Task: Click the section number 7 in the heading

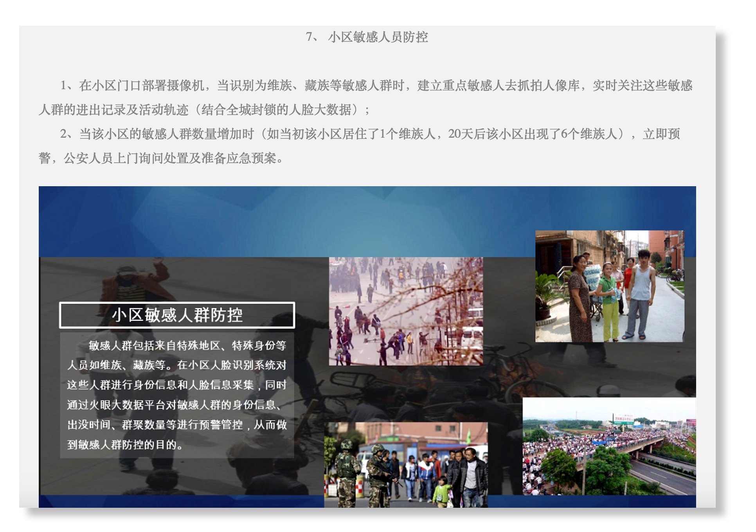Action: point(309,37)
